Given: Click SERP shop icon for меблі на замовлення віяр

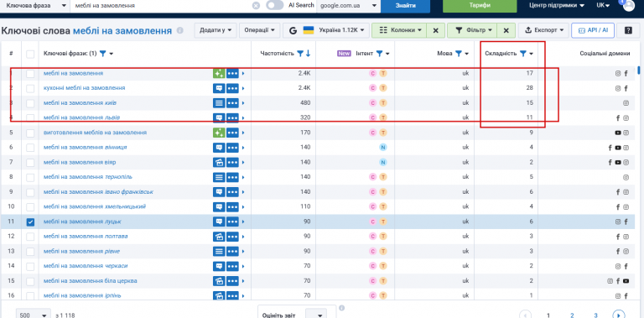Looking at the screenshot, I should (219, 162).
